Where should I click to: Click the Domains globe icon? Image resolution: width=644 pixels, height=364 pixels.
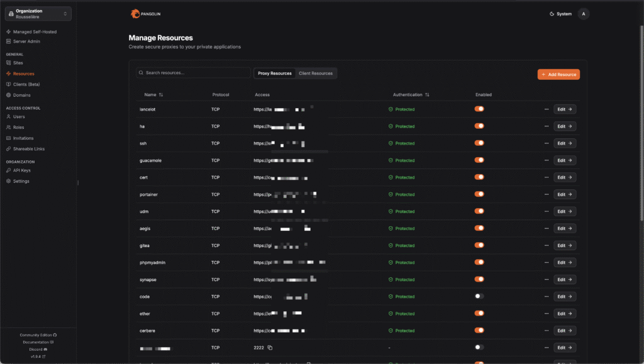(8, 95)
